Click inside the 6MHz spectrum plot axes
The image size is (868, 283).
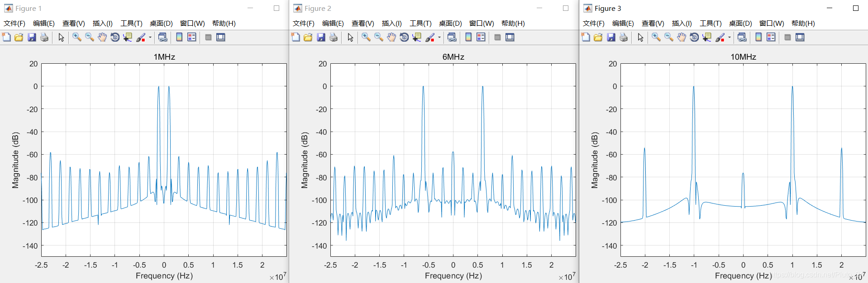(x=453, y=160)
